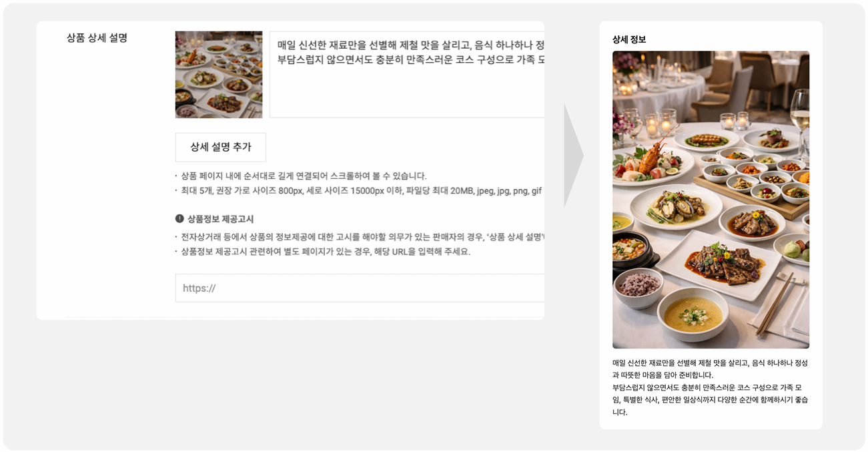The image size is (868, 452).
Task: Click the lobster dish in the preview photo
Action: (650, 162)
